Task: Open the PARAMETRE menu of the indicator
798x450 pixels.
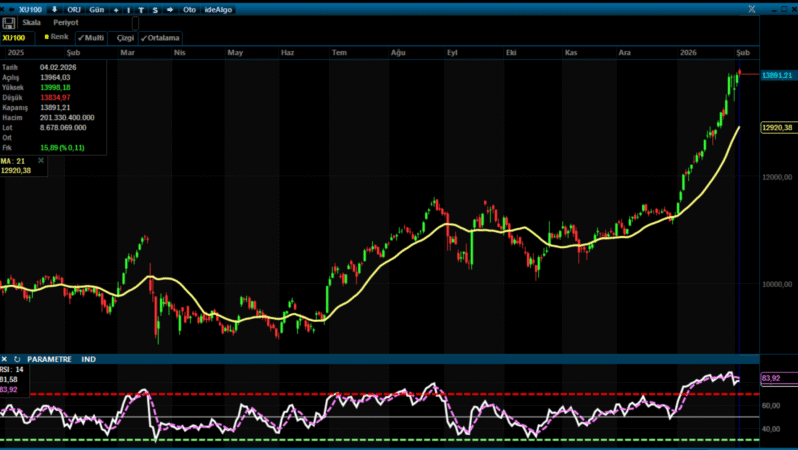Action: pyautogui.click(x=49, y=358)
